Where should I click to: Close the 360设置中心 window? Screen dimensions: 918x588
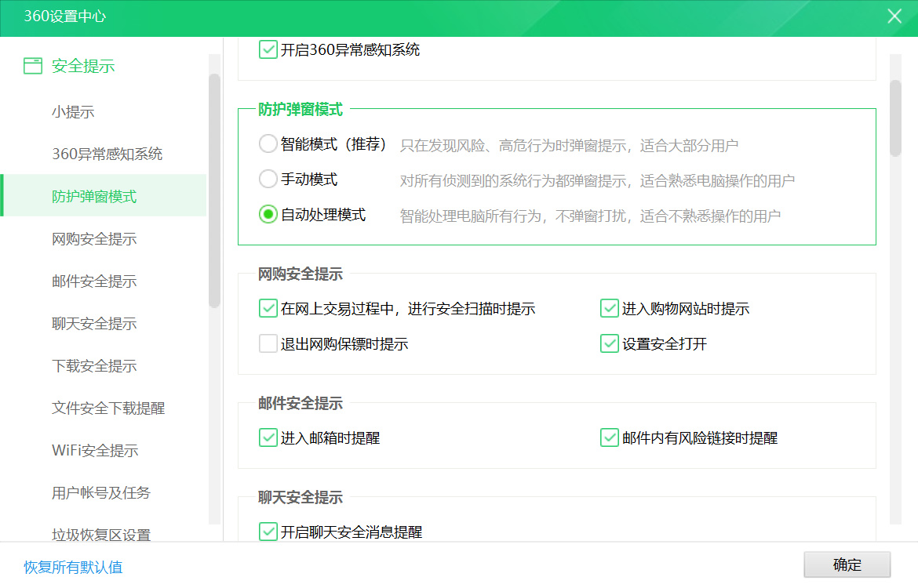click(x=894, y=16)
